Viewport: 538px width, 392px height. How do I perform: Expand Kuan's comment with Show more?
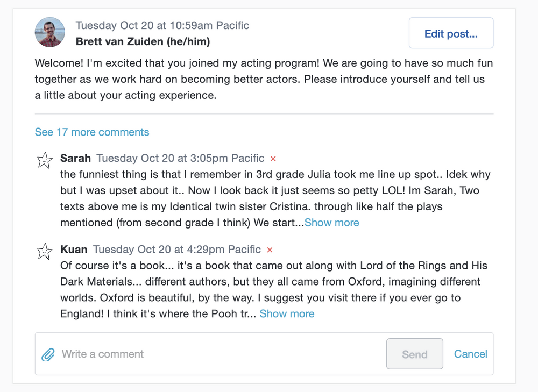(287, 314)
